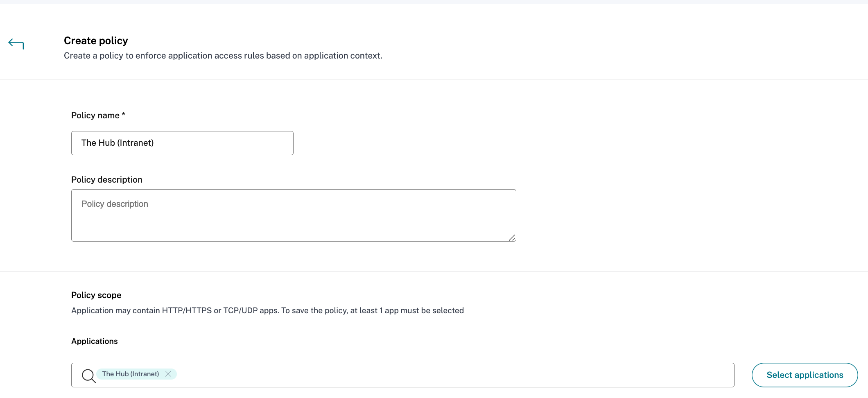Click the Policy description resize handle
The image size is (868, 398).
[x=512, y=237]
